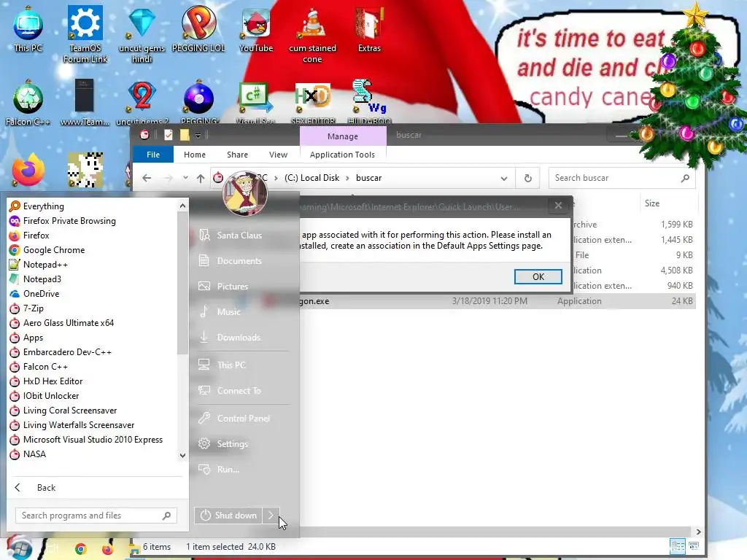This screenshot has height=560, width=747.
Task: Select the uncut gems 2 desktop icon
Action: coord(142,102)
